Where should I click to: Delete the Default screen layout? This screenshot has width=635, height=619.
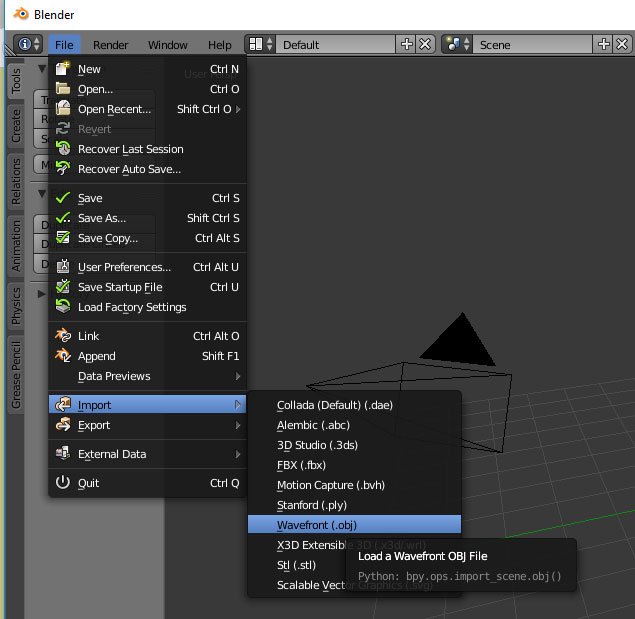click(425, 44)
